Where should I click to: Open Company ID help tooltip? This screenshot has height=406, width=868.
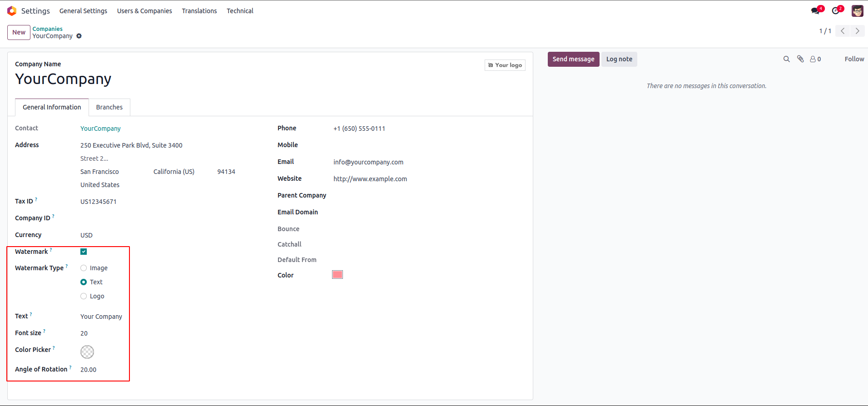(53, 216)
